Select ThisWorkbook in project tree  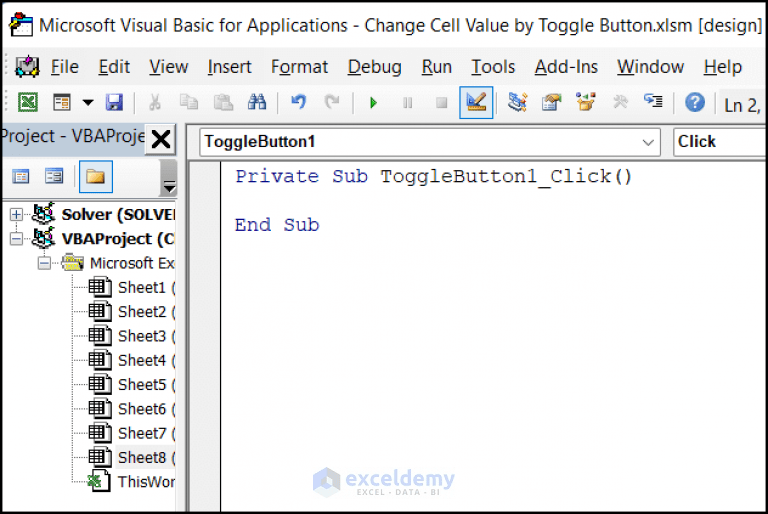(x=146, y=482)
